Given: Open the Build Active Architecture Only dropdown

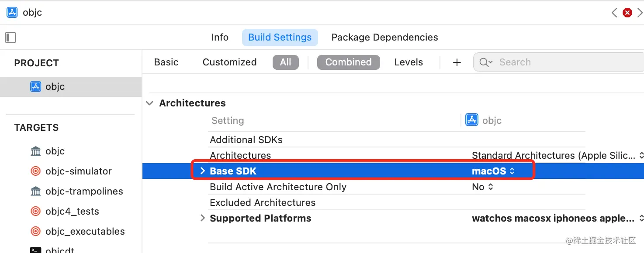Looking at the screenshot, I should click(482, 187).
